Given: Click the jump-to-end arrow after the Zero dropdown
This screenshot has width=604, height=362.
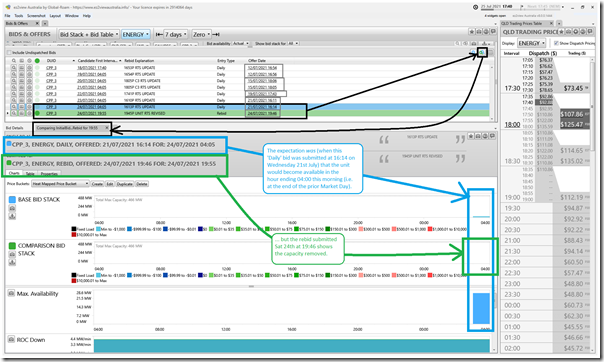Looking at the screenshot, I should click(x=216, y=34).
